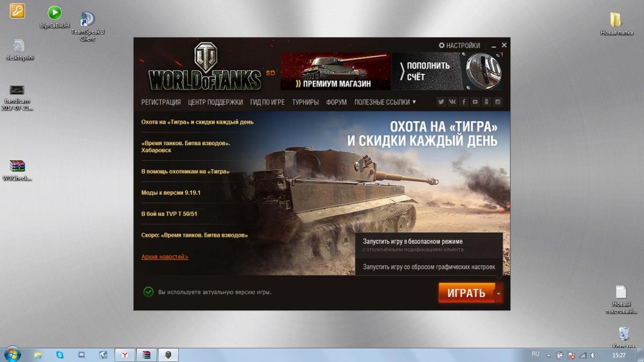This screenshot has width=644, height=362.
Task: Open the Facebook social link icon
Action: point(464,102)
